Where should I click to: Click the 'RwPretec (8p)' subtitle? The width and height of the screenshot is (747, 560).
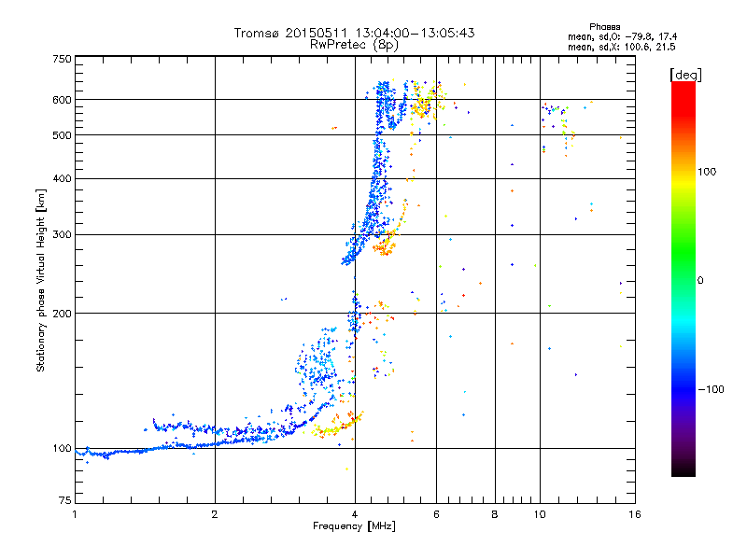point(354,45)
